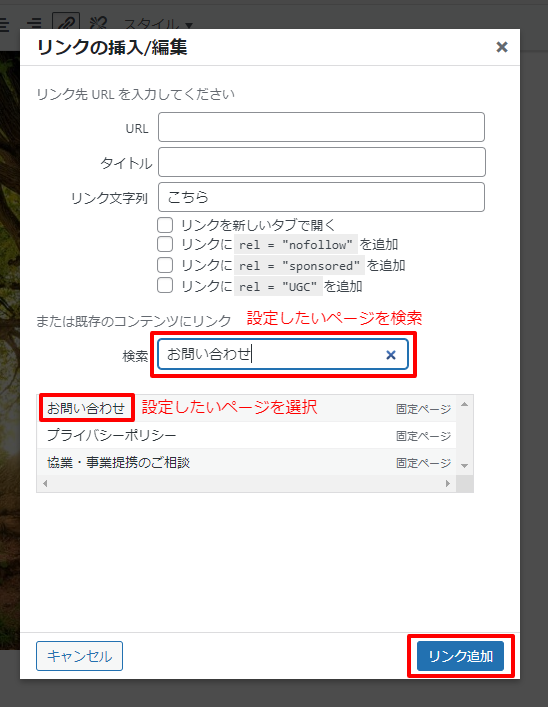The width and height of the screenshot is (548, 707).
Task: Close the link insert/edit dialog
Action: coord(502,47)
